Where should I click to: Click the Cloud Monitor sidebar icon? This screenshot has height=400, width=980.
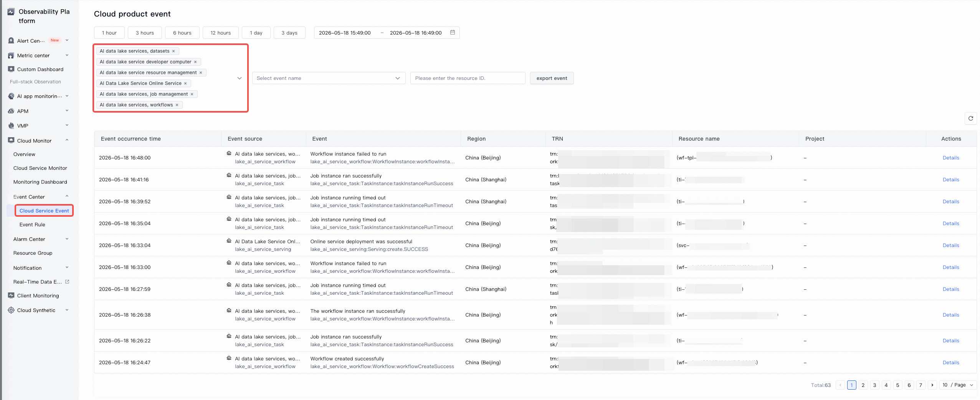(x=11, y=141)
